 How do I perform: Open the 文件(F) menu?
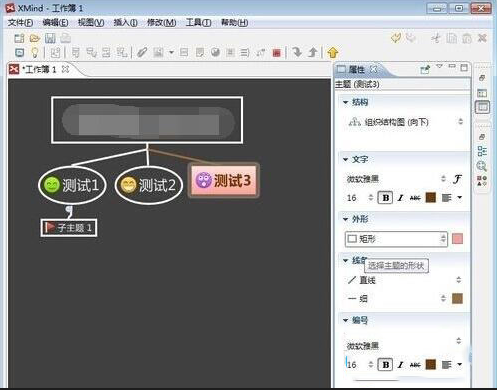(20, 23)
